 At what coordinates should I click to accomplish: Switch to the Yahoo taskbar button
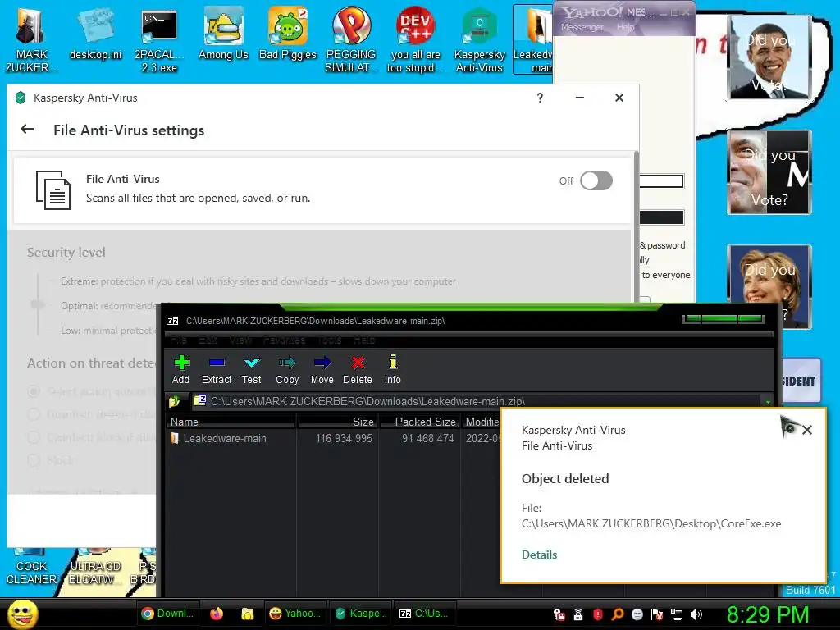click(x=295, y=614)
